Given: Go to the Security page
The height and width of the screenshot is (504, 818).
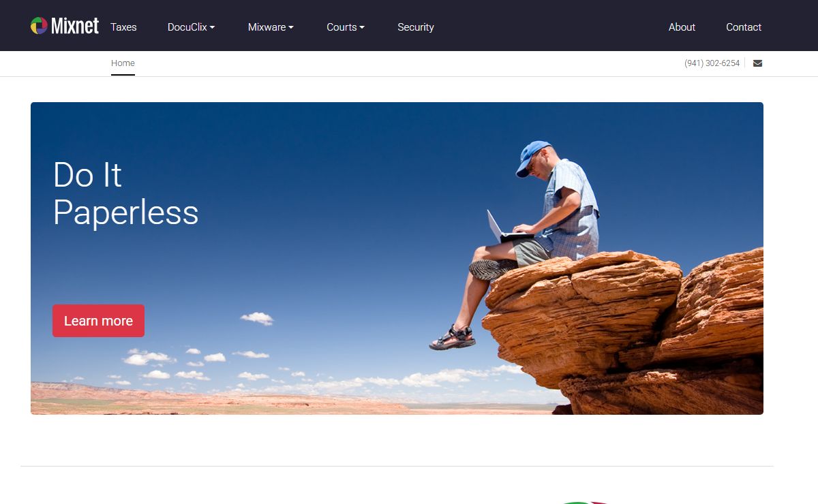Looking at the screenshot, I should 416,27.
